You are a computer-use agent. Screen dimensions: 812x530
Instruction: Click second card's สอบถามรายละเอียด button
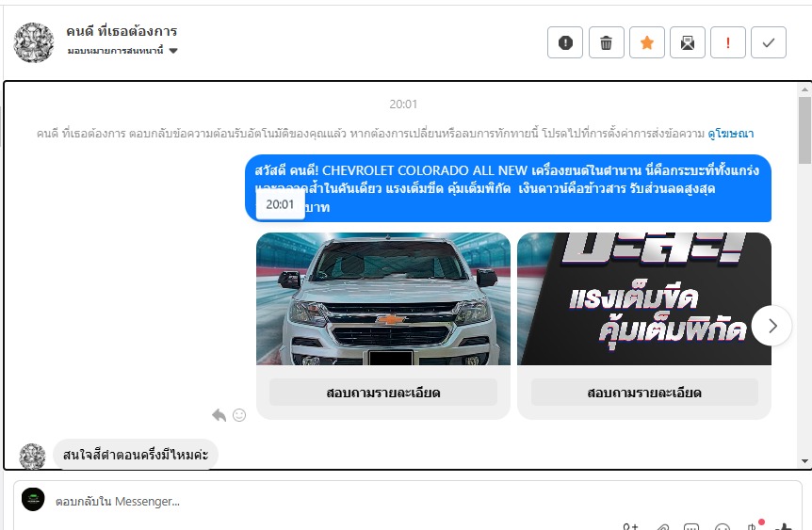[644, 393]
